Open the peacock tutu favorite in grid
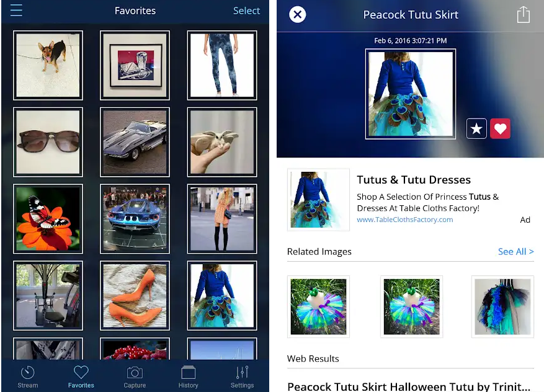Viewport: 544px width, 392px height. tap(222, 296)
